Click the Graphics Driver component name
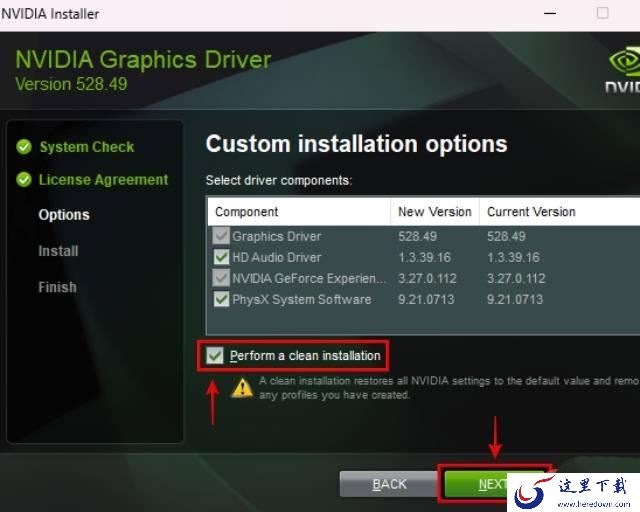The width and height of the screenshot is (640, 512). 277,236
